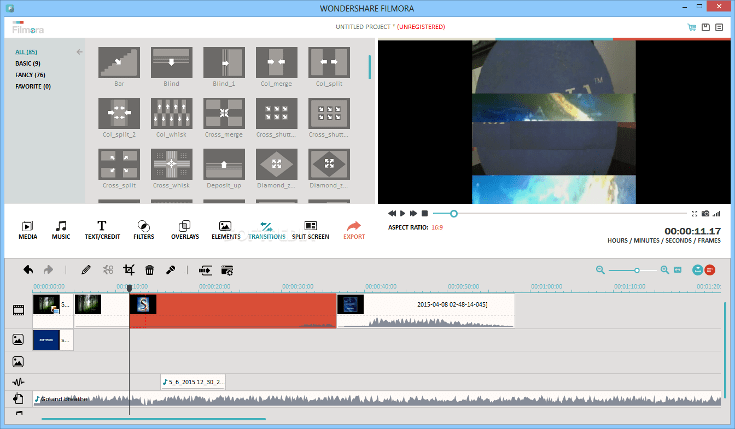Click the zoom to fit timeline icon

coord(678,270)
